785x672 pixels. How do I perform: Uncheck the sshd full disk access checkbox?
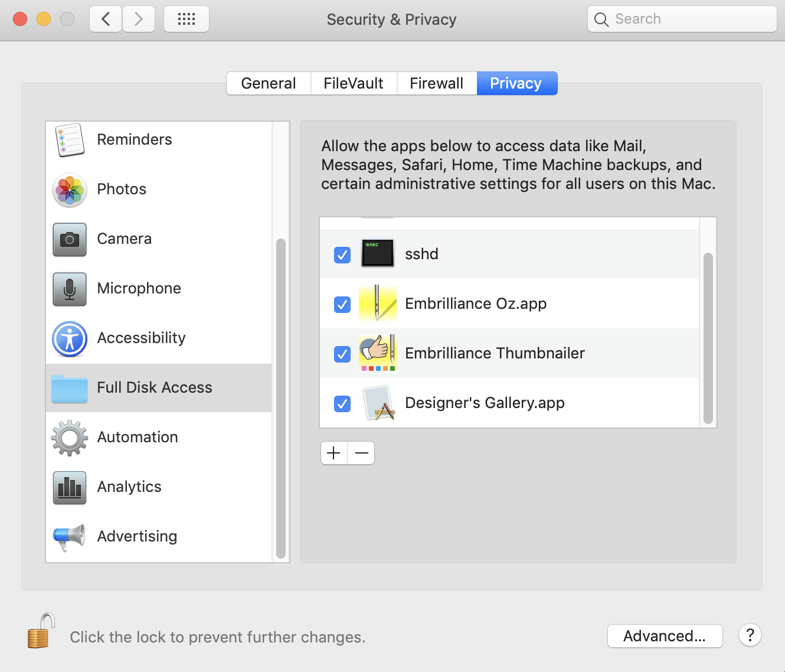(x=342, y=255)
